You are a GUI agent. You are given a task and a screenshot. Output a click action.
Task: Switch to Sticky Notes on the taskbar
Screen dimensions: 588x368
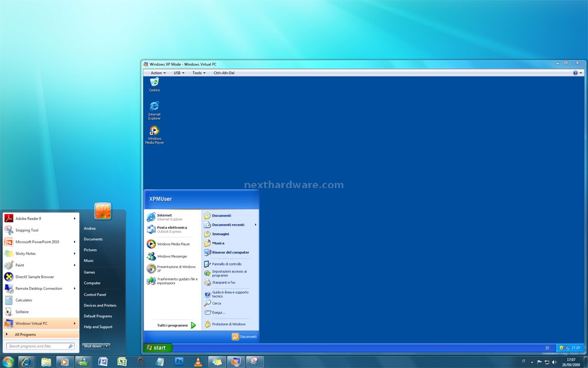(217, 362)
